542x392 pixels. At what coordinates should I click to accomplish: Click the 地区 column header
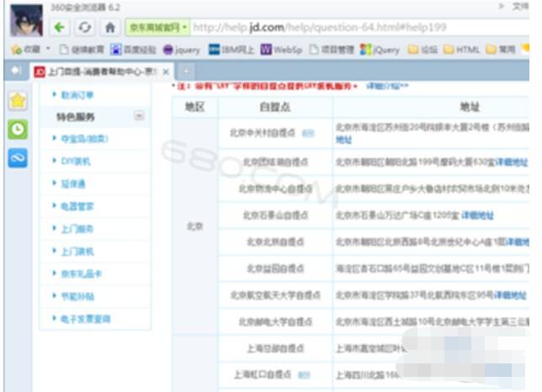[x=195, y=107]
